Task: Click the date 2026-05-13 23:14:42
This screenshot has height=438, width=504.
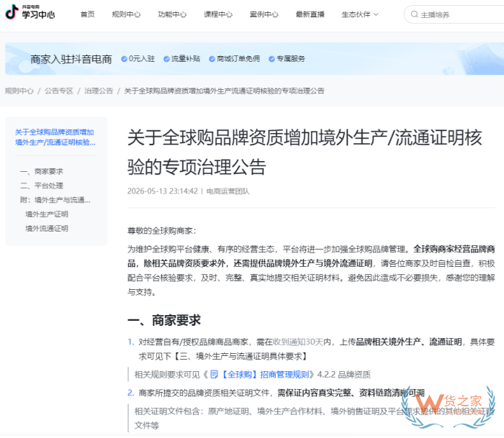Action: 163,191
